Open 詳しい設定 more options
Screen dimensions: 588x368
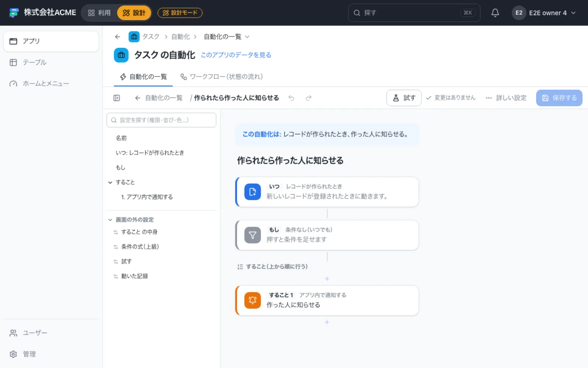[506, 98]
